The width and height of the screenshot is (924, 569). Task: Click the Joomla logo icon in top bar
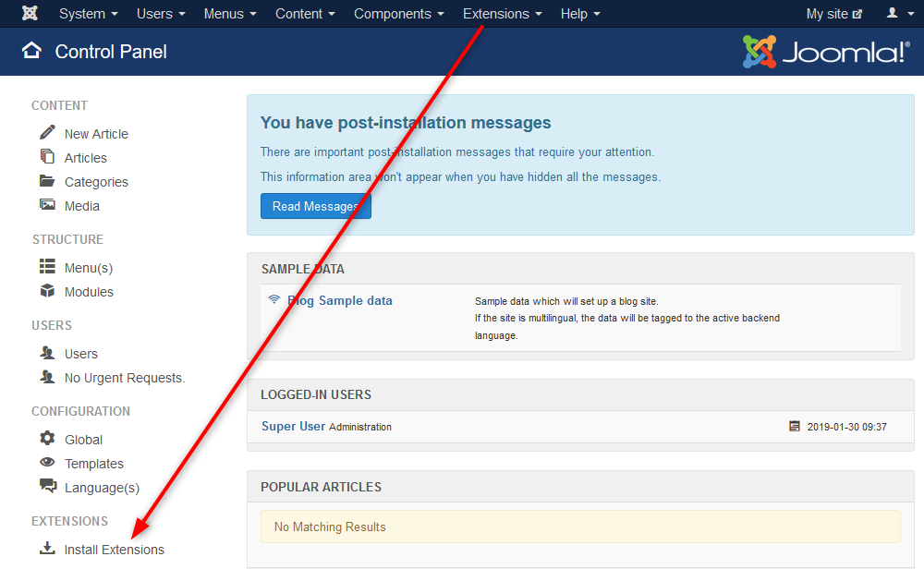pos(30,14)
